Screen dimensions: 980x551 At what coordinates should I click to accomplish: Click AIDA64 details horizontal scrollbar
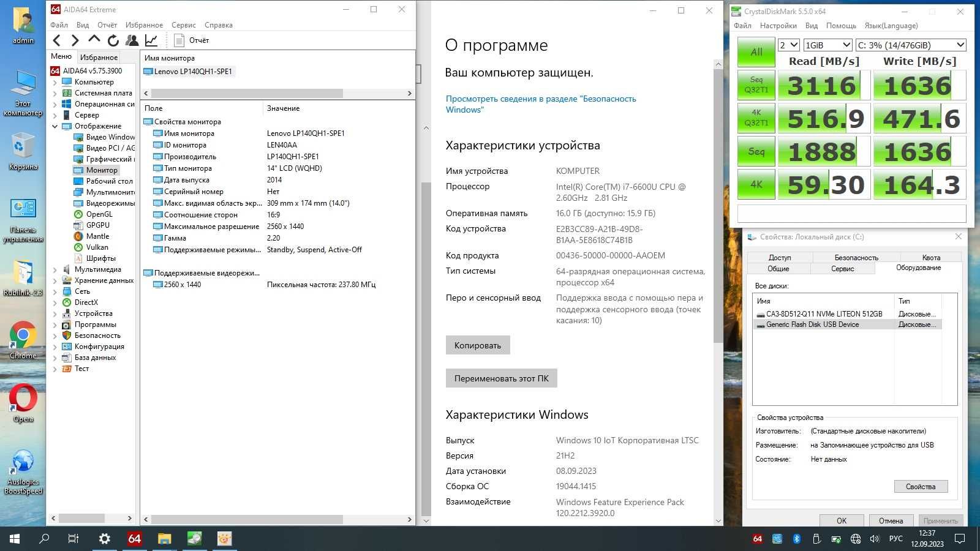click(x=247, y=519)
